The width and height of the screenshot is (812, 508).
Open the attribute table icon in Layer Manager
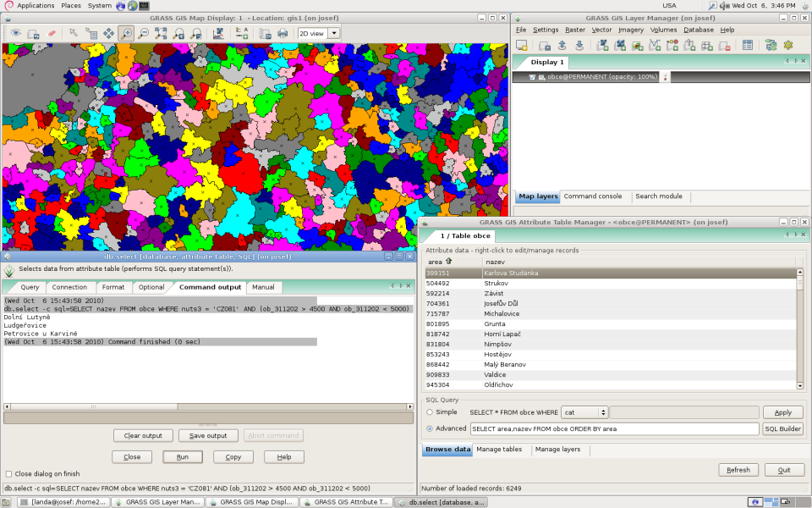point(747,46)
